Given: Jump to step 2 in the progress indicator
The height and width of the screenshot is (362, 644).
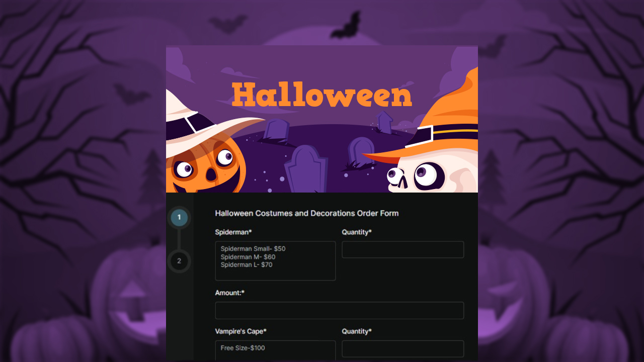Looking at the screenshot, I should pos(179,261).
